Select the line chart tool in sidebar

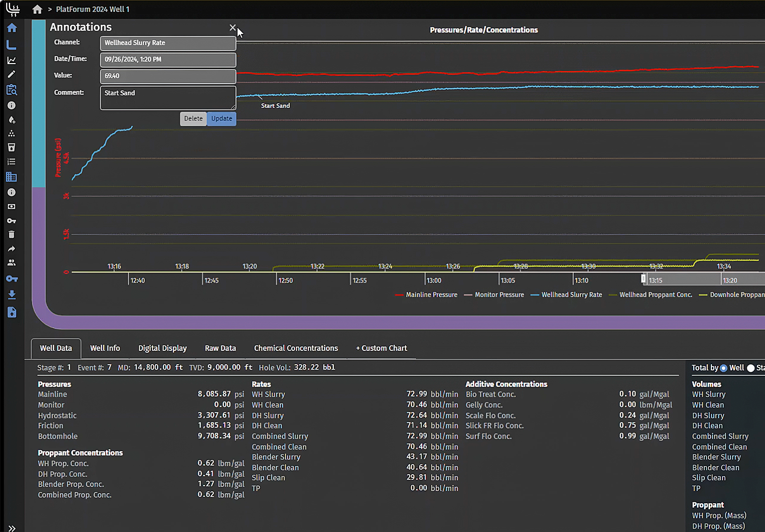click(x=11, y=60)
